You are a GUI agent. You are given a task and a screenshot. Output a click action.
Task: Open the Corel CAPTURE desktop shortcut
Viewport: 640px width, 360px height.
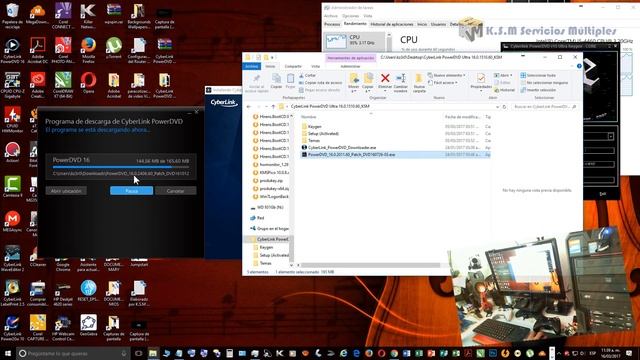click(38, 328)
